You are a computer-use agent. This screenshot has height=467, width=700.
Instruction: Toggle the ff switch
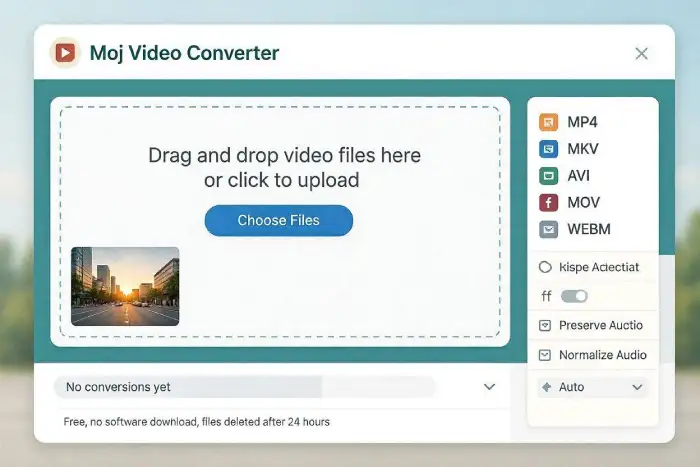pos(574,296)
